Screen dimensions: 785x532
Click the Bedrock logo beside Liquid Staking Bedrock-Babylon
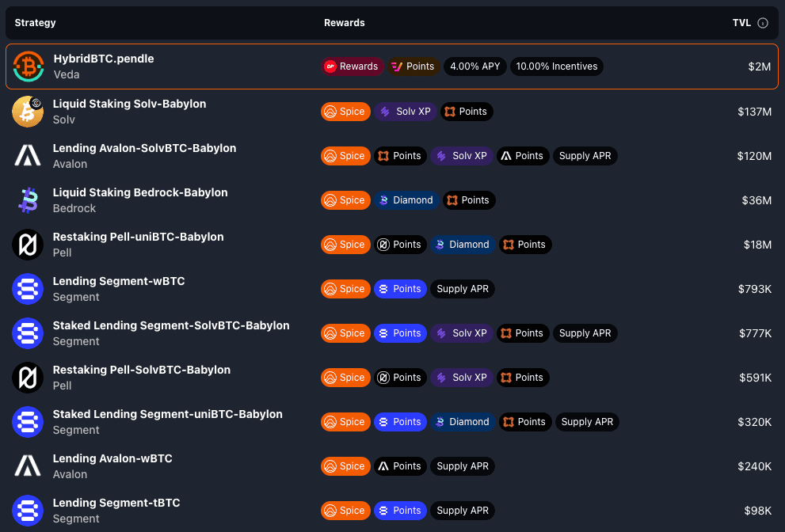[28, 200]
